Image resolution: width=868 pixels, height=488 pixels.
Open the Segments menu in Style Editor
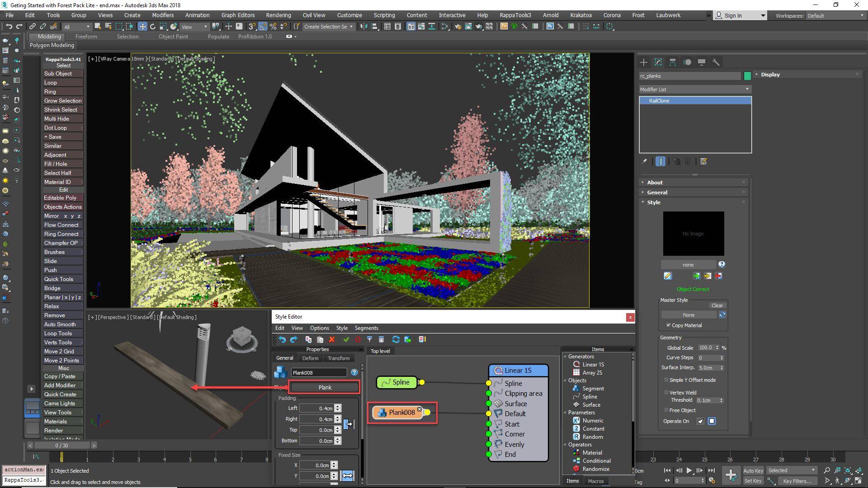pyautogui.click(x=366, y=328)
